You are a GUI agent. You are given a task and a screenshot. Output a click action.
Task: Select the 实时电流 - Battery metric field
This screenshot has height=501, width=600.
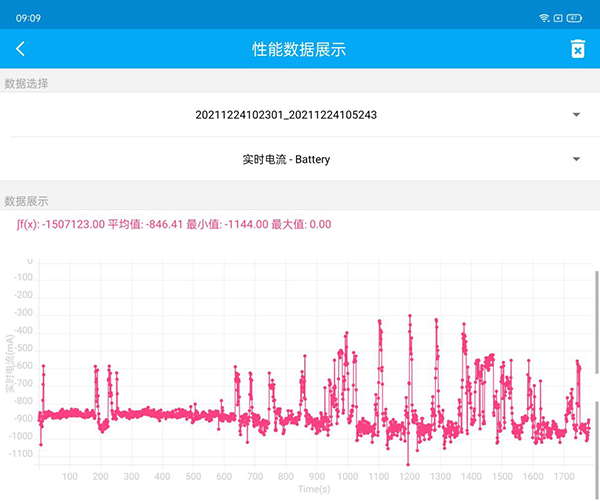tap(286, 159)
